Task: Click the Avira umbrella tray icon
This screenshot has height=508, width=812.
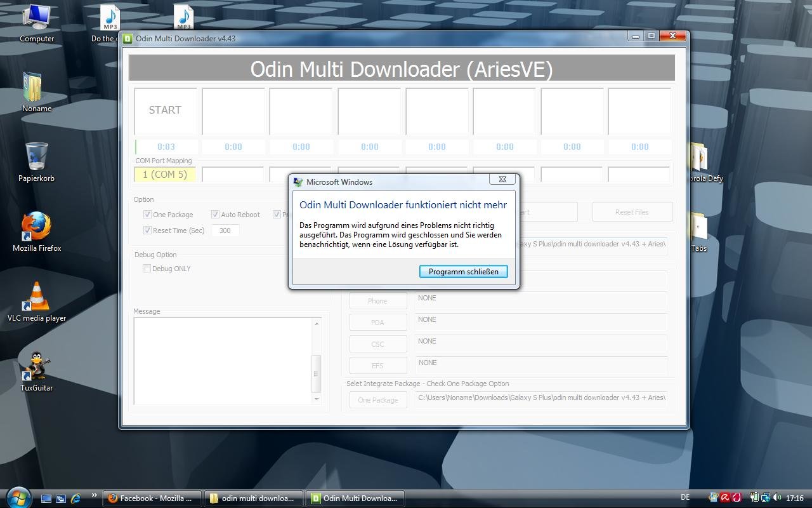Action: click(725, 498)
